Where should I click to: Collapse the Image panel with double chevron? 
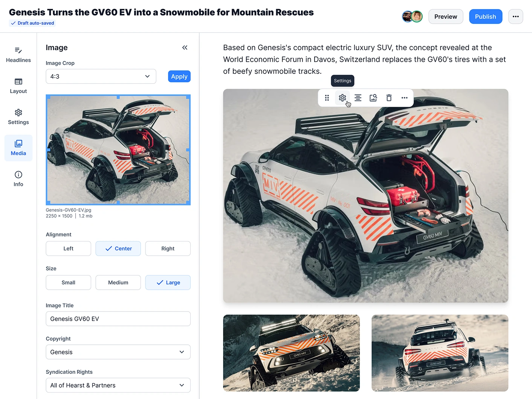pos(185,47)
